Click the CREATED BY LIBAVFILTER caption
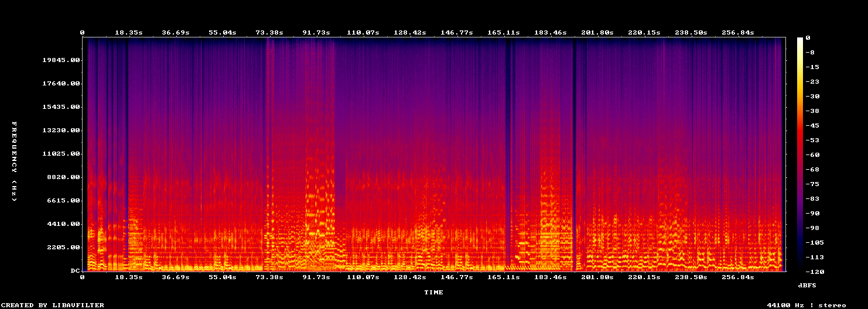 pos(53,305)
